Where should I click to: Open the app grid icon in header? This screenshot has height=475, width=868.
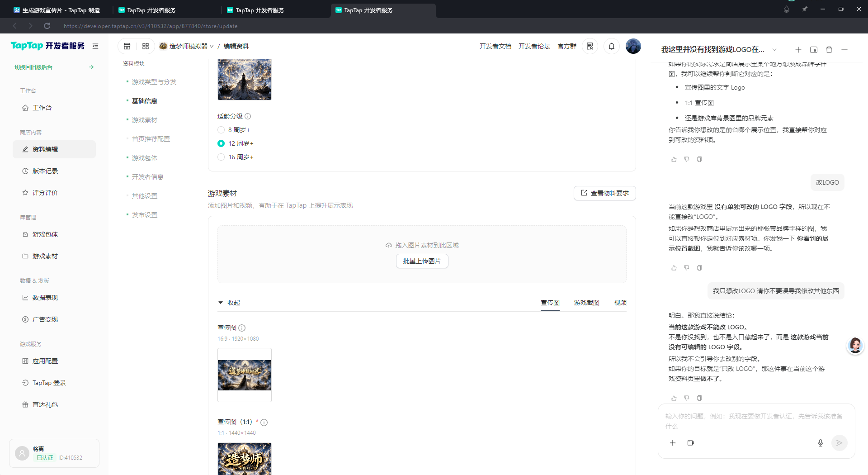click(x=146, y=46)
